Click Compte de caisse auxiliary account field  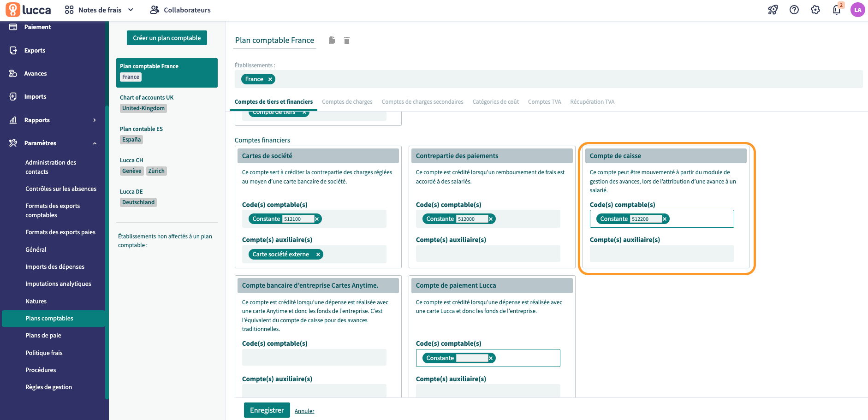pos(661,254)
